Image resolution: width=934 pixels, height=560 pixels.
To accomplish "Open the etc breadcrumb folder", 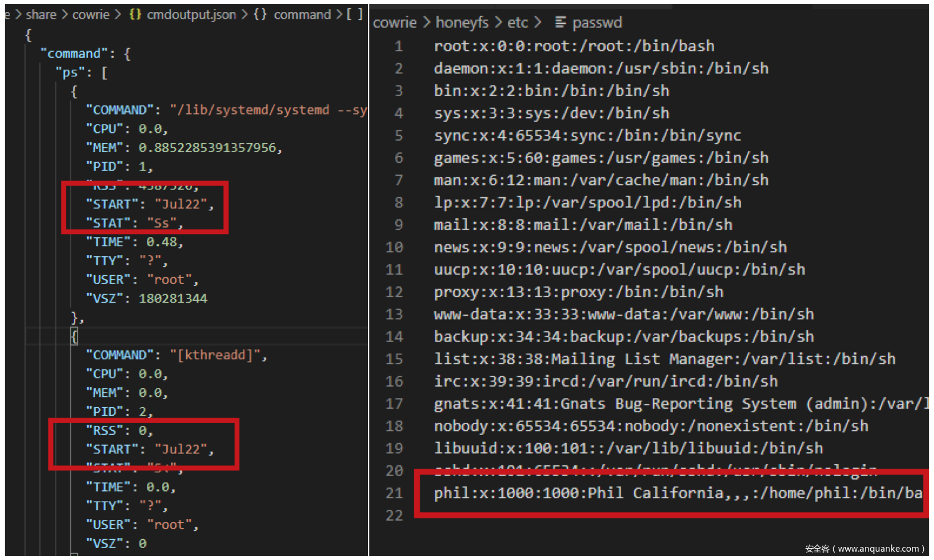I will [x=518, y=23].
